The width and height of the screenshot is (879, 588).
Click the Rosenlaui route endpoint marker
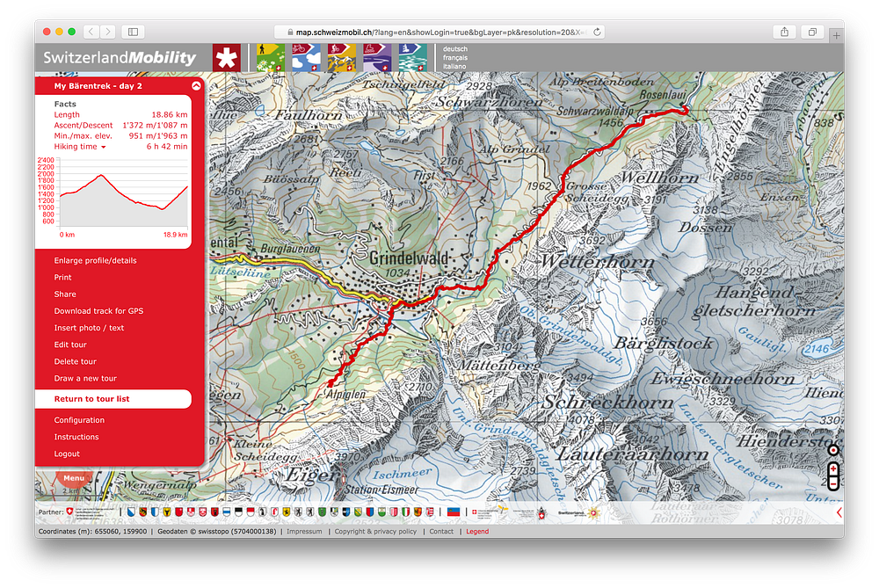685,111
